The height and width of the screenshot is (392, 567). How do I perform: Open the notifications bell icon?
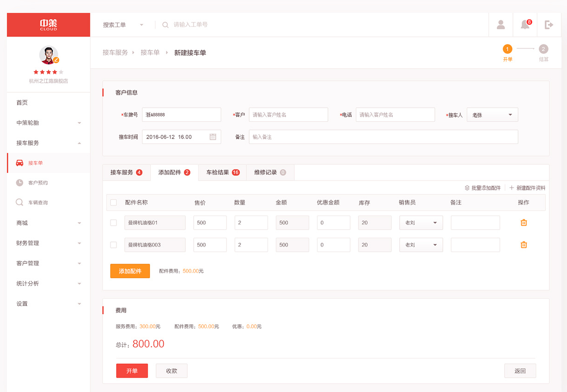tap(525, 25)
